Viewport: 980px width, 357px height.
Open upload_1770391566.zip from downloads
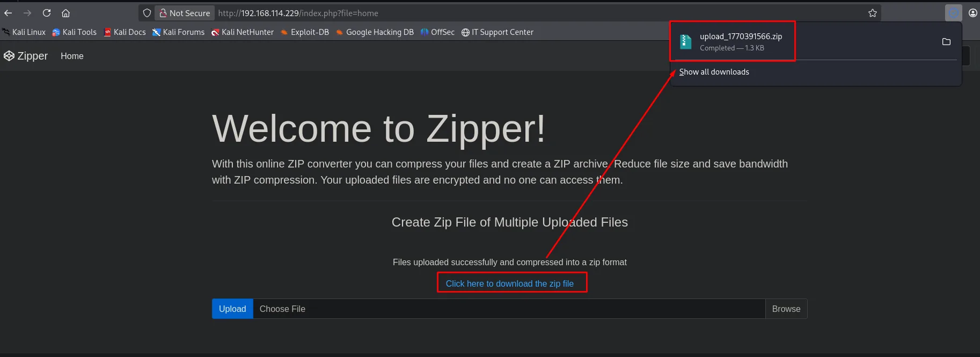pyautogui.click(x=741, y=37)
